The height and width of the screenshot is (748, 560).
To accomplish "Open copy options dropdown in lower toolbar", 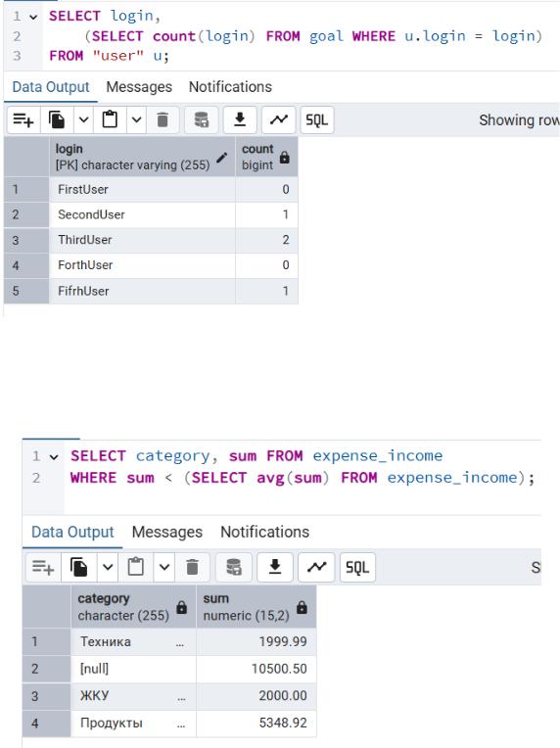I will pos(109,567).
